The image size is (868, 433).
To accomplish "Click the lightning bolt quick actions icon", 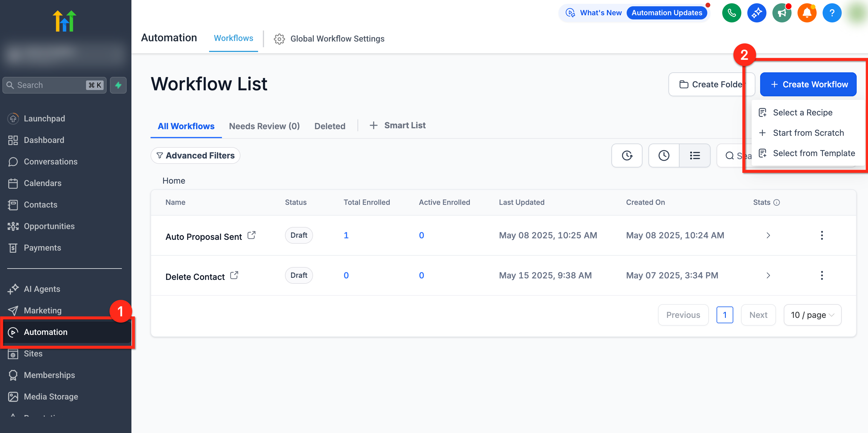I will tap(118, 85).
